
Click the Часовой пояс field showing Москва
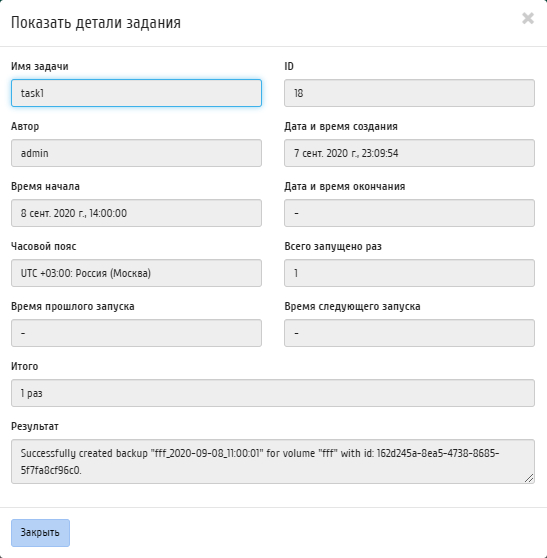[136, 273]
